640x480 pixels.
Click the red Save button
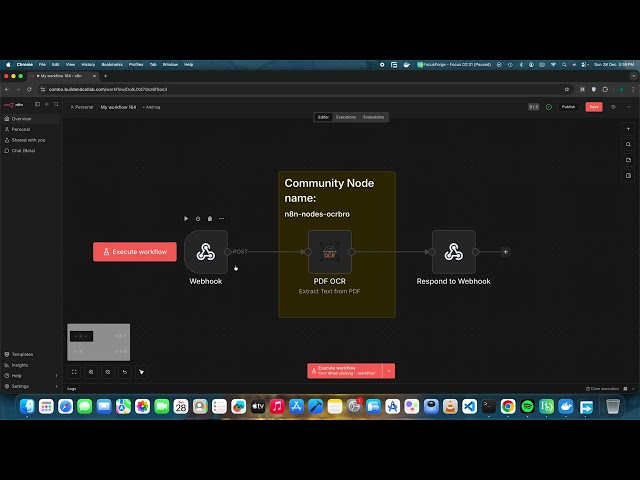coord(594,107)
